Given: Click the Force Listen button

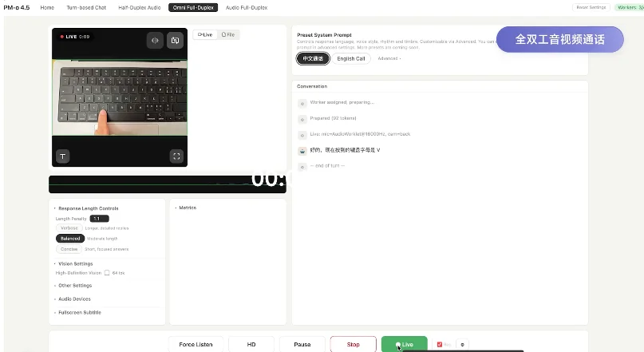Looking at the screenshot, I should click(x=196, y=344).
